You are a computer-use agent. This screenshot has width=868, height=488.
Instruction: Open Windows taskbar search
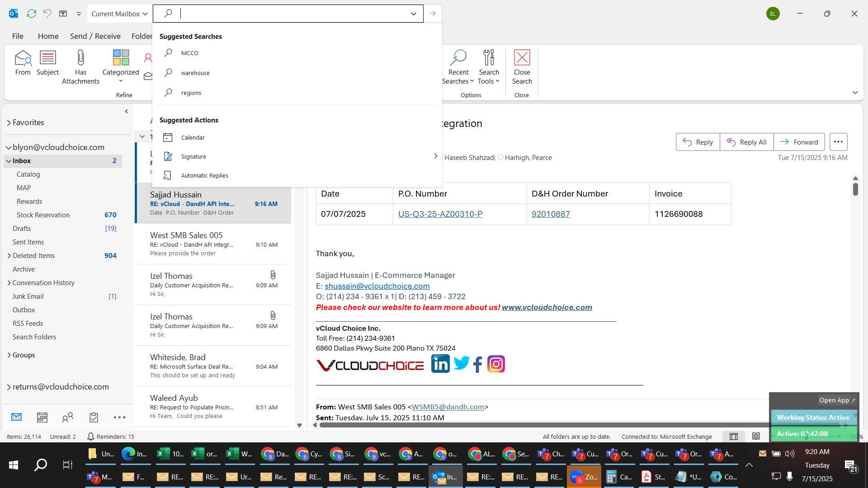coord(41,465)
